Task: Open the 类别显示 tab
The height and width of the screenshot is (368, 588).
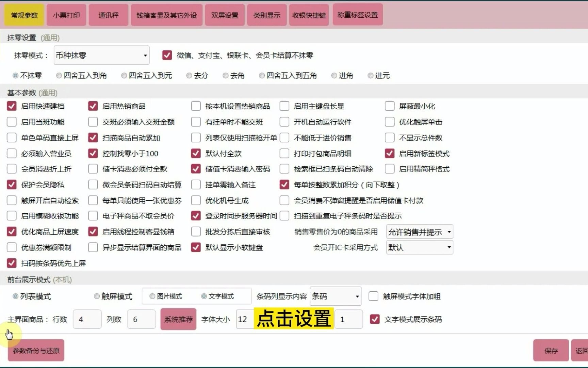Action: [267, 15]
